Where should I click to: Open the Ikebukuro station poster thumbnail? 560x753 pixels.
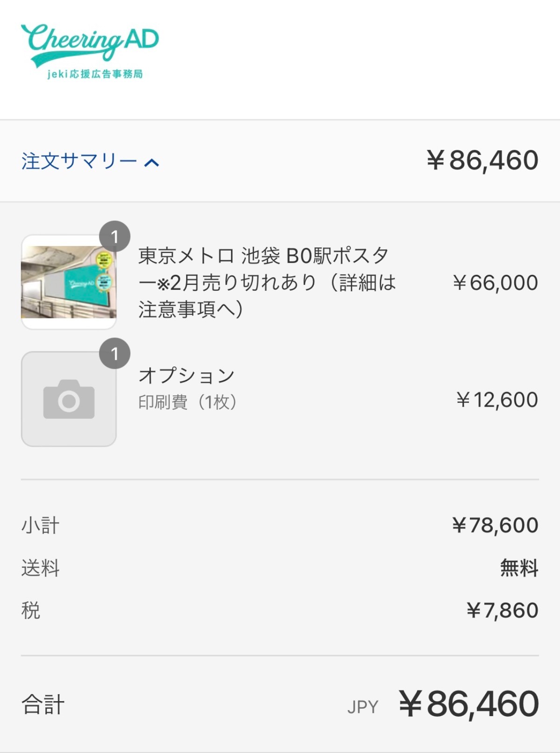click(69, 282)
